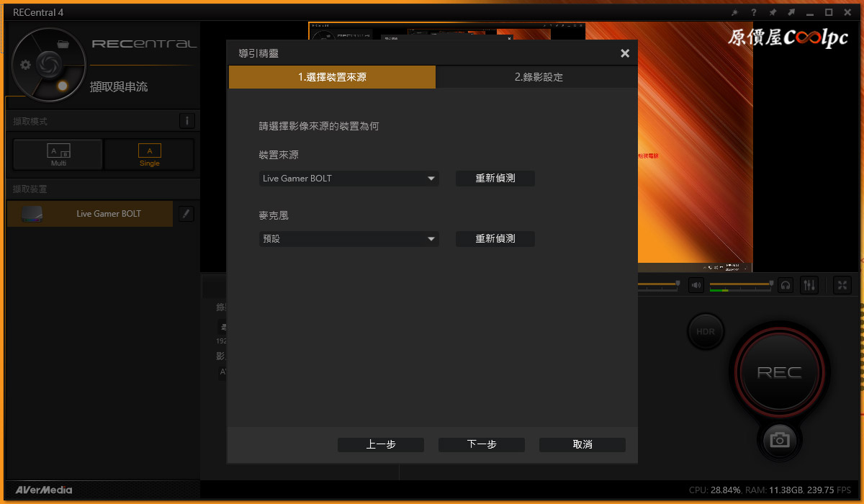Click the 下一步 button
This screenshot has height=504, width=864.
pos(482,445)
